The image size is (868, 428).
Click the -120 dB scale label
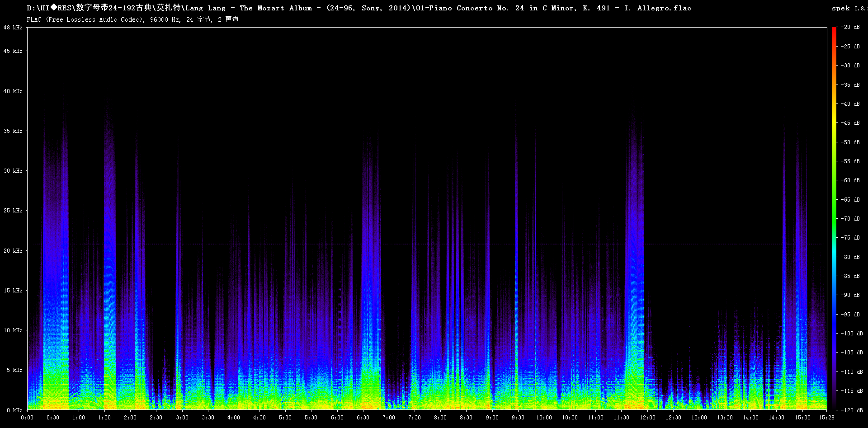pyautogui.click(x=852, y=410)
